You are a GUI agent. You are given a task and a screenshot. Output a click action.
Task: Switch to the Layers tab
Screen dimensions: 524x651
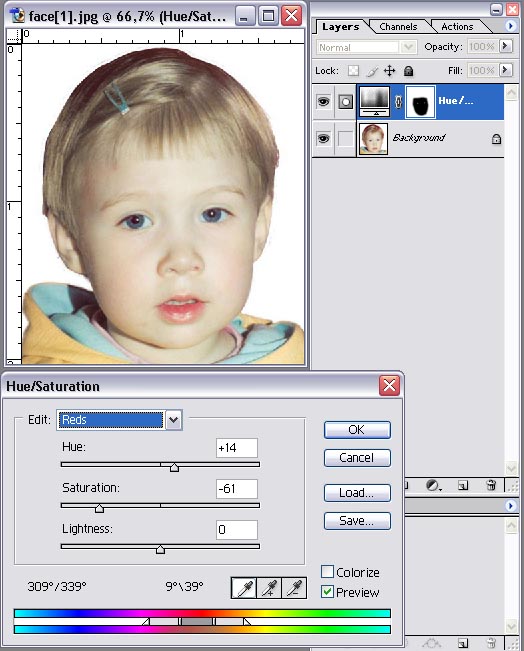[x=340, y=27]
